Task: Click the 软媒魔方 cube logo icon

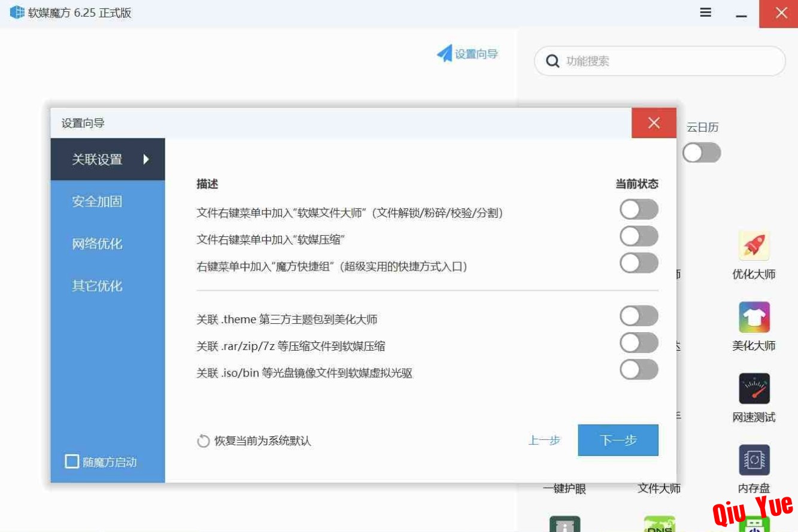Action: [x=17, y=13]
